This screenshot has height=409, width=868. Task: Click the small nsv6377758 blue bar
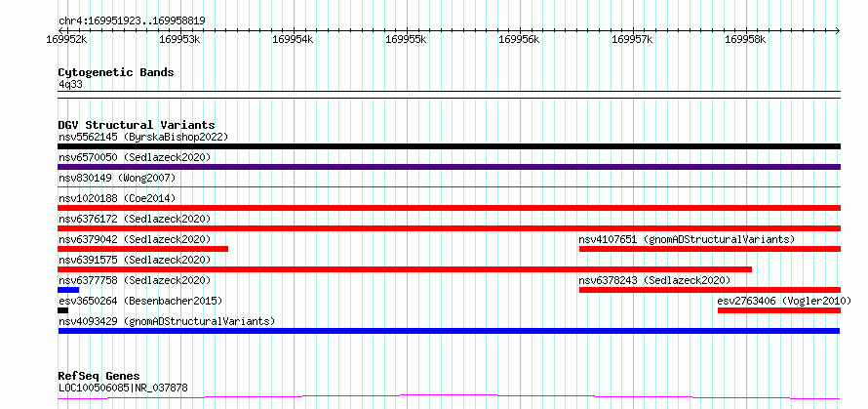[x=68, y=290]
